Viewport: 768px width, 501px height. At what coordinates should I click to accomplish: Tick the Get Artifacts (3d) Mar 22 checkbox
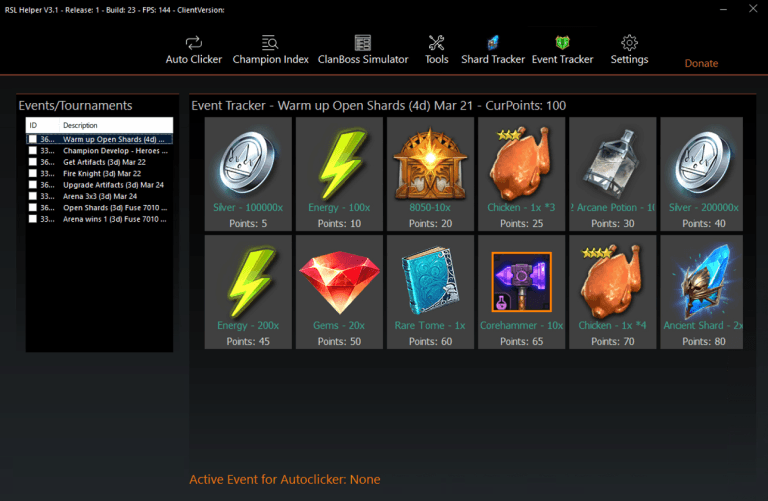(33, 162)
